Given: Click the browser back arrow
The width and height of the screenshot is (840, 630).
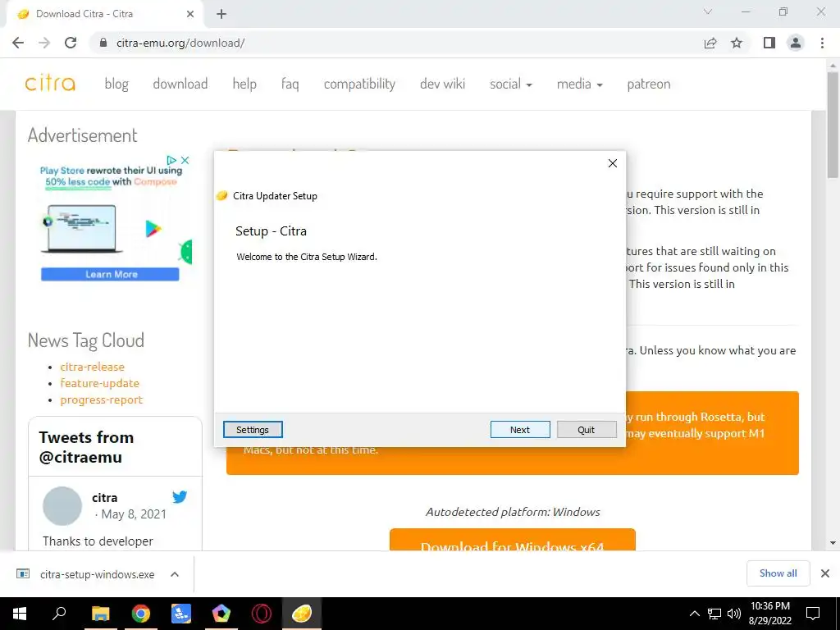Looking at the screenshot, I should pyautogui.click(x=18, y=43).
